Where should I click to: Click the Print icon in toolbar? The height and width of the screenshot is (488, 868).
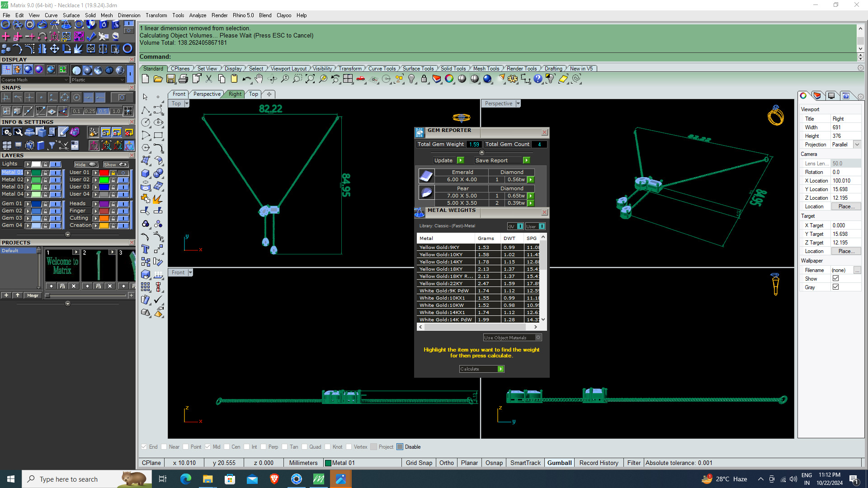point(183,79)
